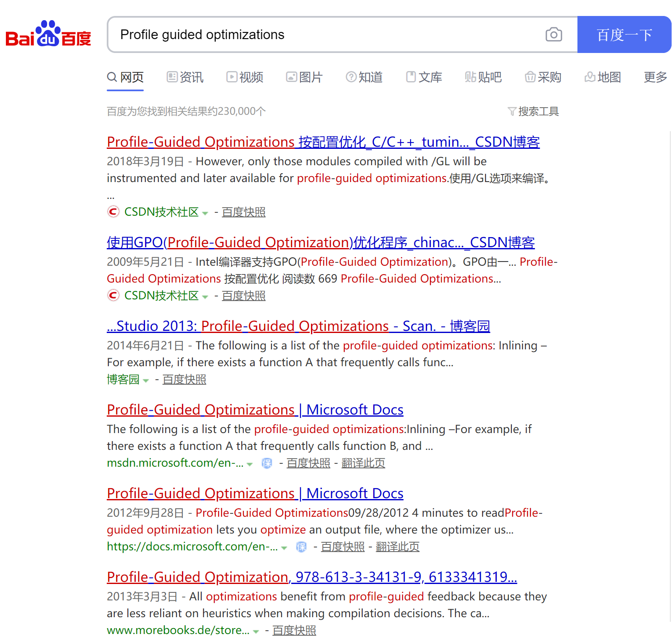Viewport: 672px width, 642px height.
Task: Open 百度快照 for morebooks.de result
Action: (x=295, y=630)
